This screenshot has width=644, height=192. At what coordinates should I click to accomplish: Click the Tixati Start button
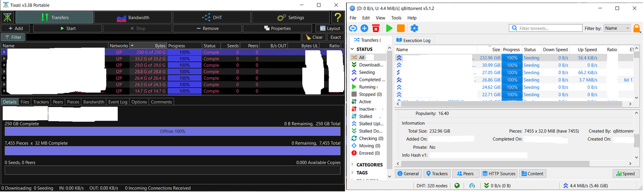tap(67, 29)
